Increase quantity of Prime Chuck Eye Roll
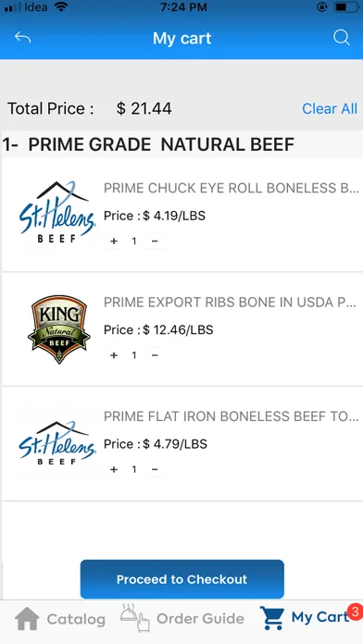 point(114,241)
